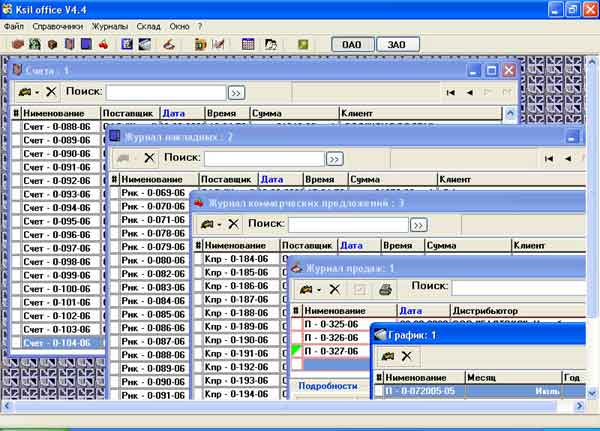Open the Справочники menu
The height and width of the screenshot is (431, 600).
click(56, 24)
